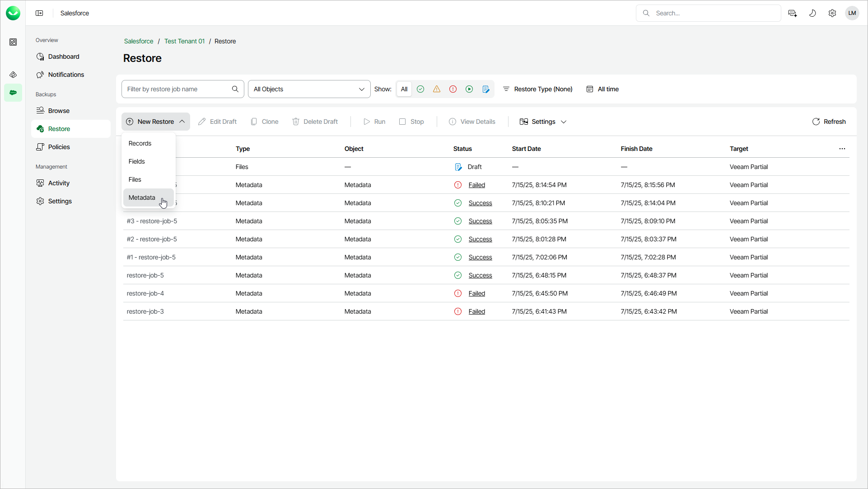Expand All Objects dropdown
Screen dimensions: 868x489
pos(309,89)
